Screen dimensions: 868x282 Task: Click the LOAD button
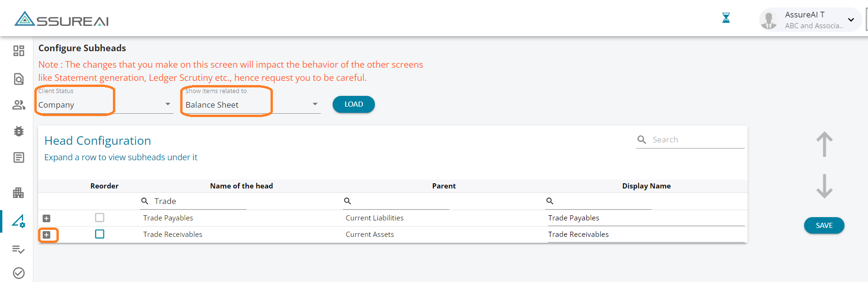[353, 104]
